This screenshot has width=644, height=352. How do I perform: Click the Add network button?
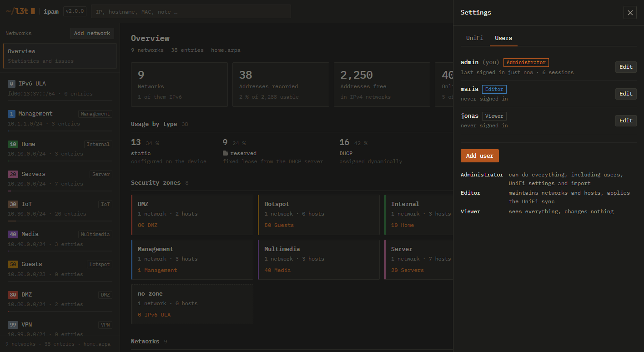[x=92, y=33]
